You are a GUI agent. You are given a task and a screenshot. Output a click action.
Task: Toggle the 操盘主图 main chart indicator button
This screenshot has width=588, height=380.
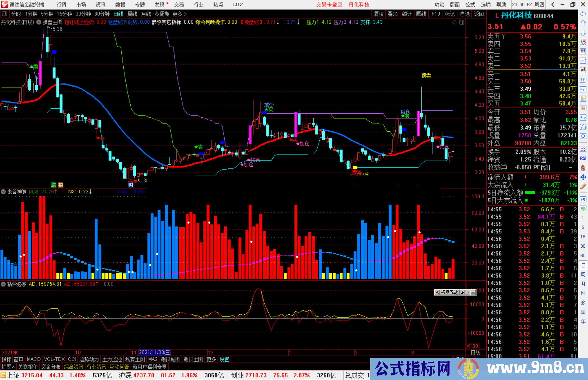pyautogui.click(x=39, y=22)
